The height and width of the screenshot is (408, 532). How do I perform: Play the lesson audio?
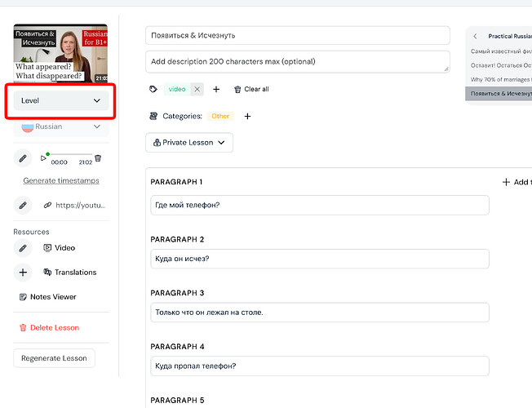(44, 158)
